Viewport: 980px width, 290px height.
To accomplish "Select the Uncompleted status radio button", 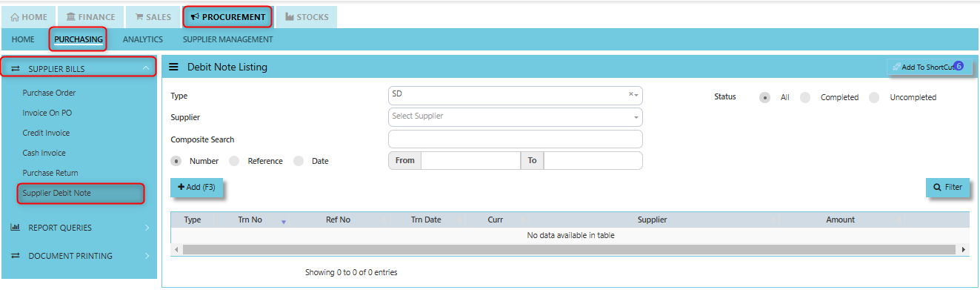I will point(874,97).
